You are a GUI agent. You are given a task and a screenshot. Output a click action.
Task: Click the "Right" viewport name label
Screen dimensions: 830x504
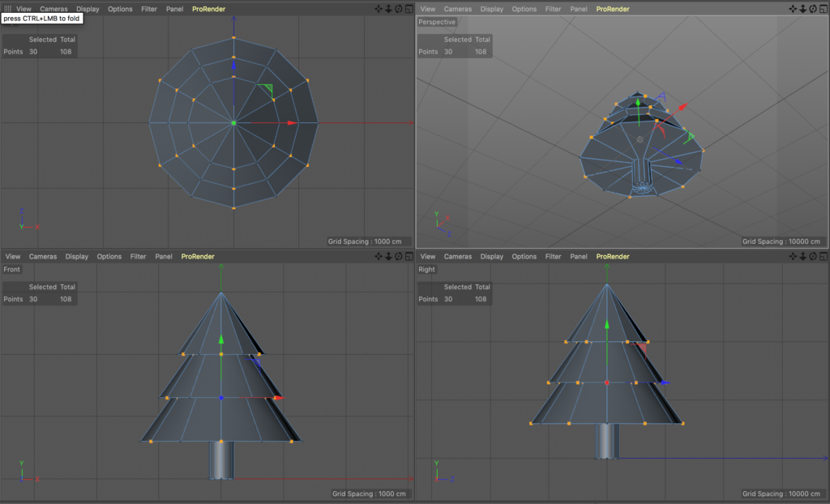426,269
